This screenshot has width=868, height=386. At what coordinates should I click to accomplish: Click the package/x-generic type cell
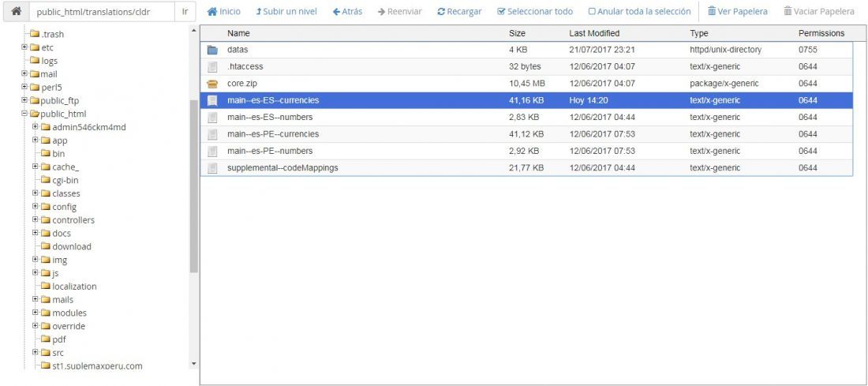(724, 84)
